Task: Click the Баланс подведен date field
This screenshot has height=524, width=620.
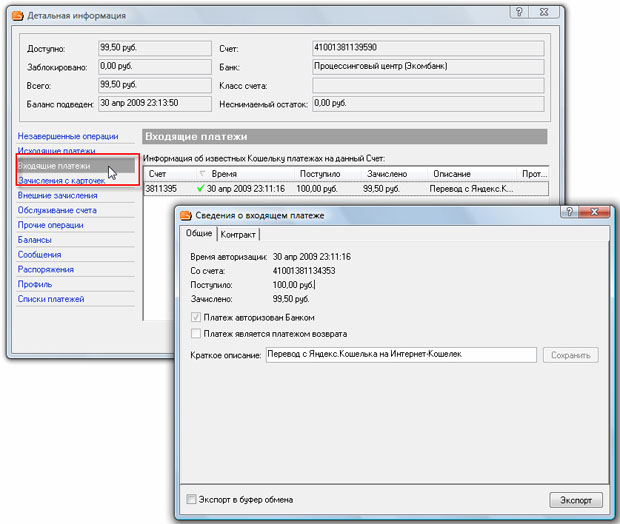Action: tap(155, 104)
